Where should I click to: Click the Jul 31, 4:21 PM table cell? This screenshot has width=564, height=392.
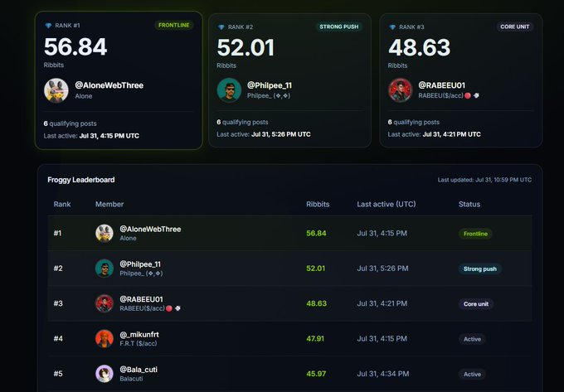click(x=382, y=303)
